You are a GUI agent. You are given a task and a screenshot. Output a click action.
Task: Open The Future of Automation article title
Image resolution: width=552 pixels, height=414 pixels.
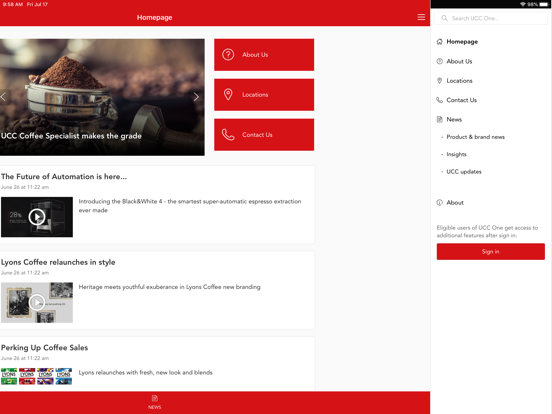(64, 176)
